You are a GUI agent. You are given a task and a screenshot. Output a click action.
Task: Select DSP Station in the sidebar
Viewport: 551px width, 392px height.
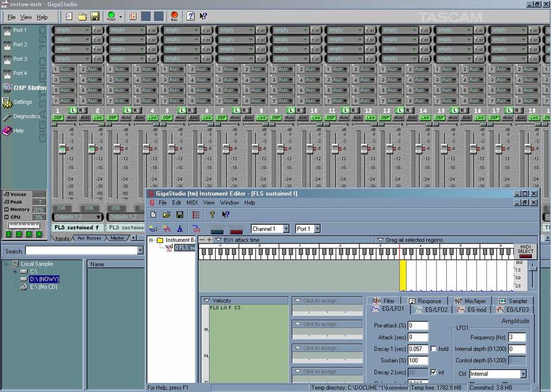(x=24, y=88)
